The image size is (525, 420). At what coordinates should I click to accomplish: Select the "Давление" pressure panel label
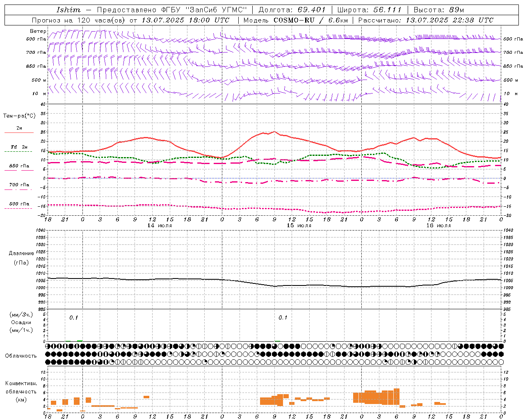(21, 253)
